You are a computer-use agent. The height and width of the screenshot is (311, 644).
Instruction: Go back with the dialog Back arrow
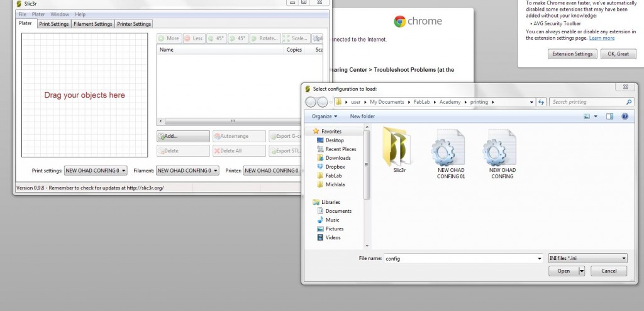click(311, 102)
